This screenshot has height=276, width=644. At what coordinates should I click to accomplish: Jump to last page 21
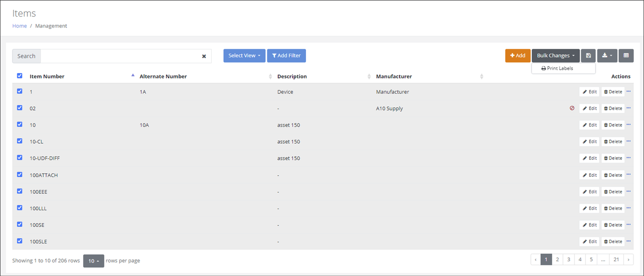616,259
